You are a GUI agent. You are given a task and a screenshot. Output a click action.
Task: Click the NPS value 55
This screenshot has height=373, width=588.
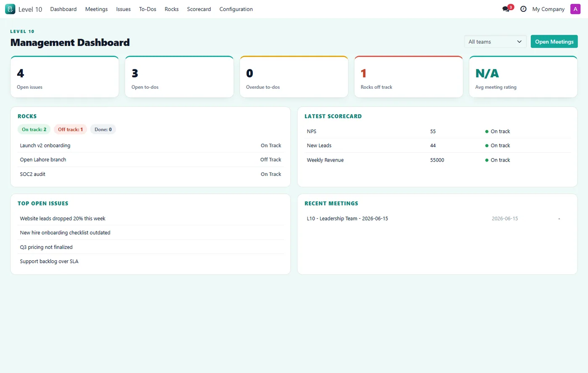[433, 131]
